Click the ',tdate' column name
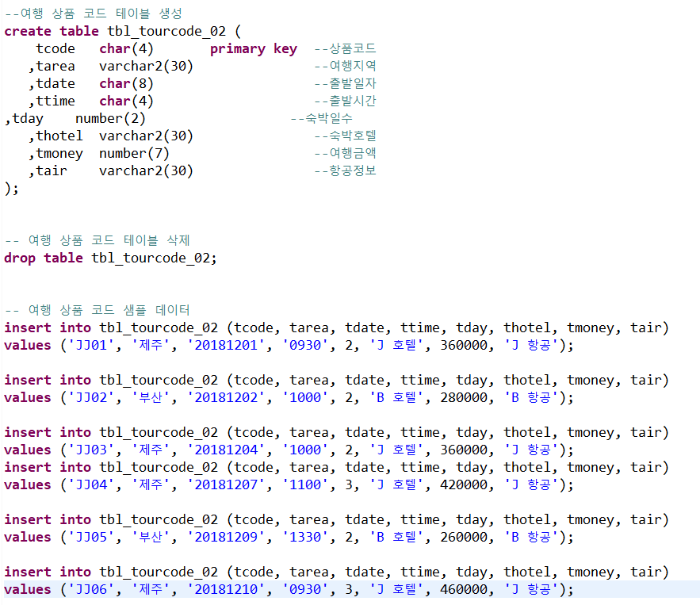 click(x=52, y=83)
